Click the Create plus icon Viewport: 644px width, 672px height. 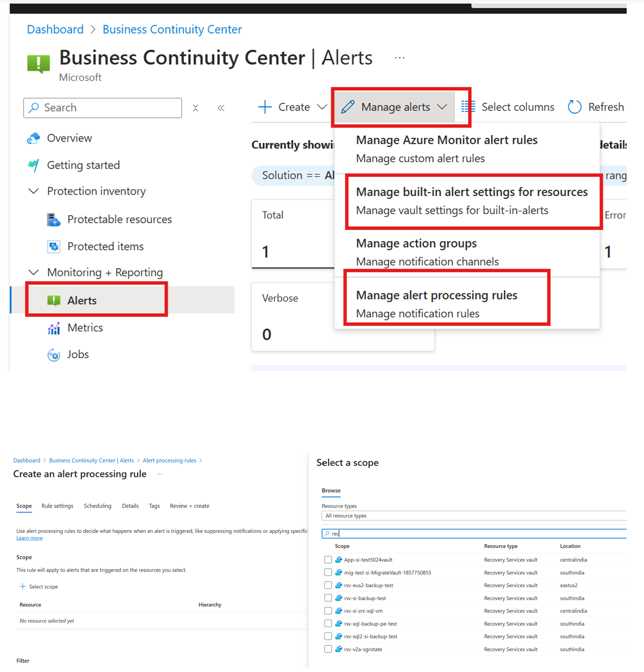pyautogui.click(x=265, y=107)
